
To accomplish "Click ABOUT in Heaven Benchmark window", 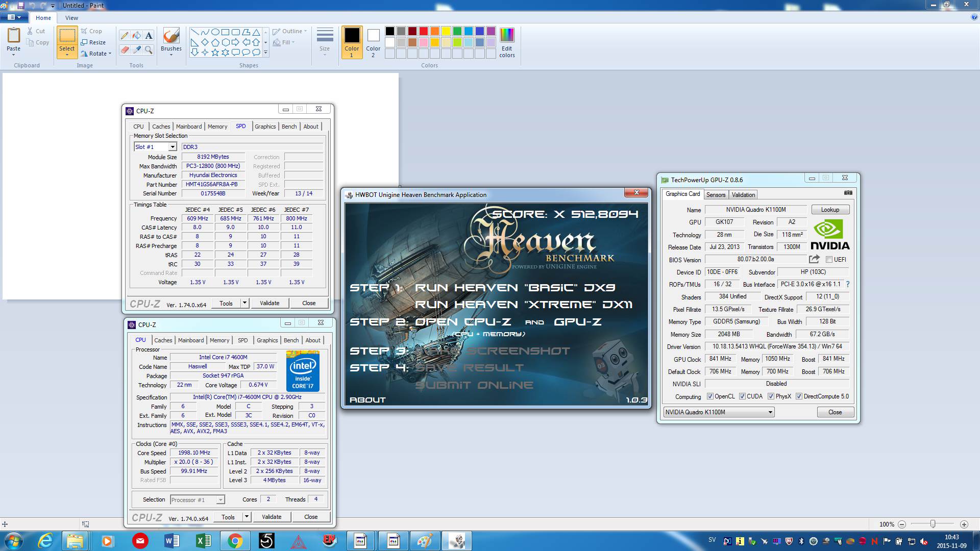I will coord(367,400).
